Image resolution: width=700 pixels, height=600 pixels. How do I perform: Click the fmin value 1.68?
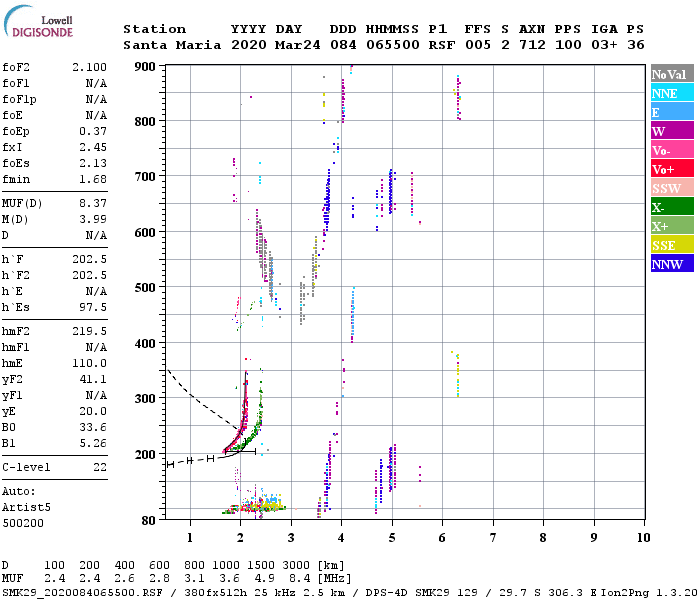pyautogui.click(x=93, y=179)
